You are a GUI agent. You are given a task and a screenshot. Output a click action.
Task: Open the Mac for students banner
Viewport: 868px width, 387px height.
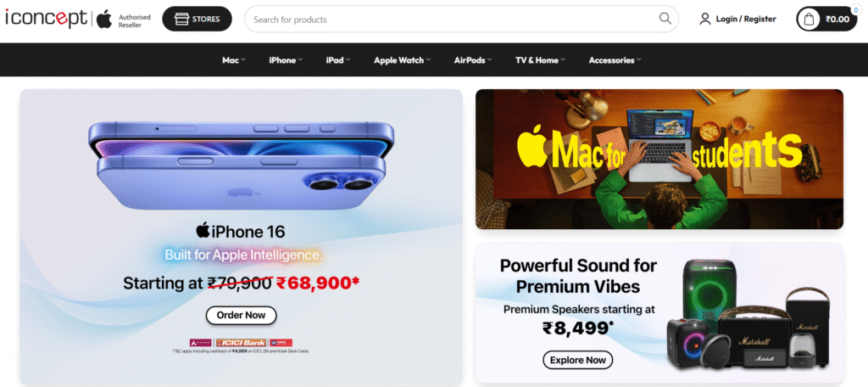[659, 159]
